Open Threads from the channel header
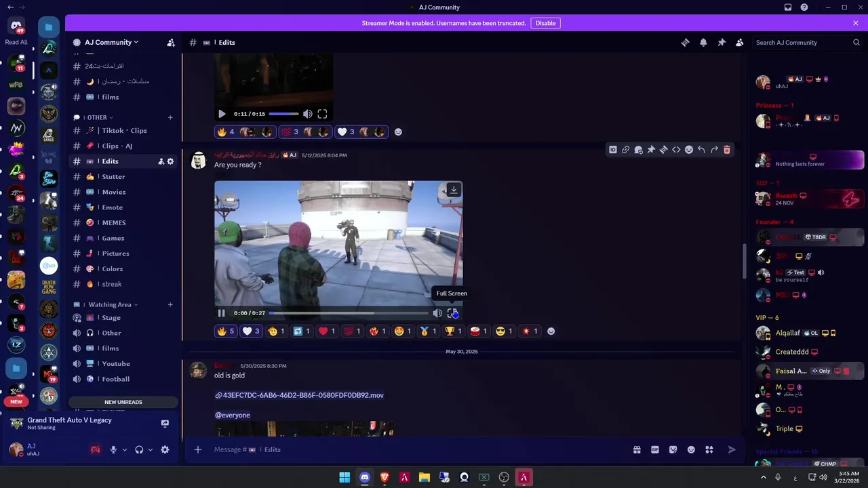The height and width of the screenshot is (488, 868). click(685, 42)
